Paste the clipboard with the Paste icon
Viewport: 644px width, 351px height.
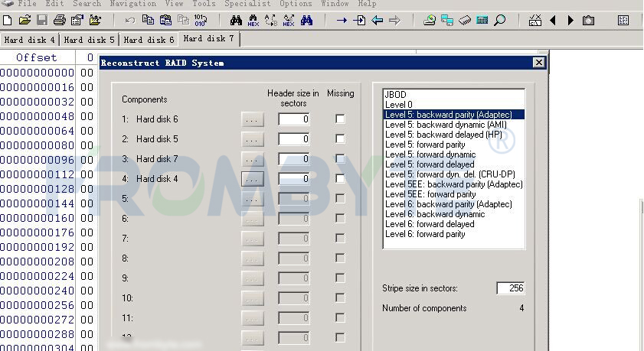pos(165,20)
